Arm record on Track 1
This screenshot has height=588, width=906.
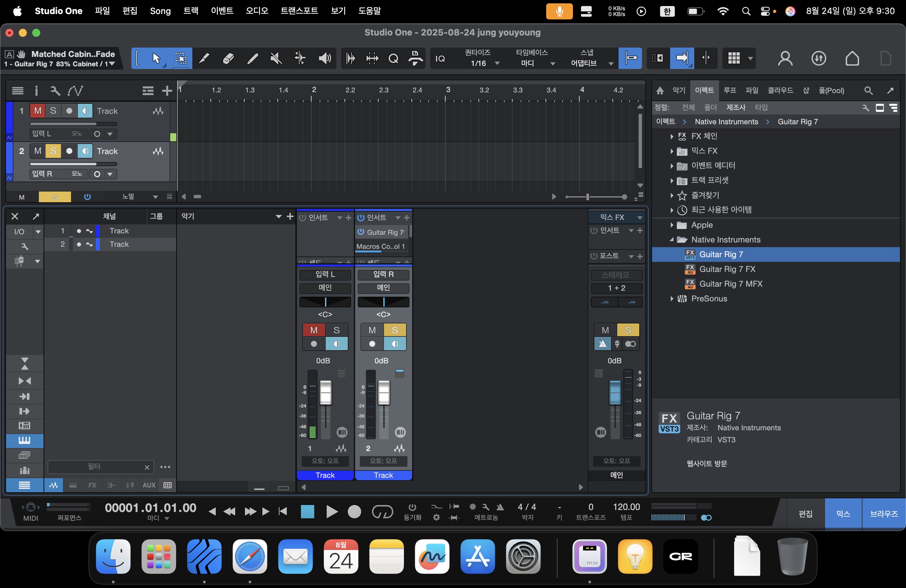click(x=69, y=111)
